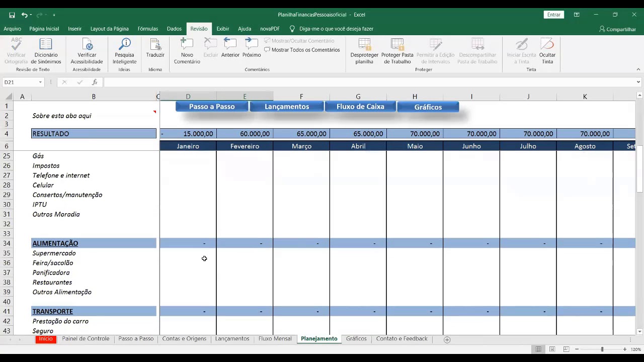Toggle Mostrar Todos os Comentários
The width and height of the screenshot is (644, 362).
click(302, 50)
